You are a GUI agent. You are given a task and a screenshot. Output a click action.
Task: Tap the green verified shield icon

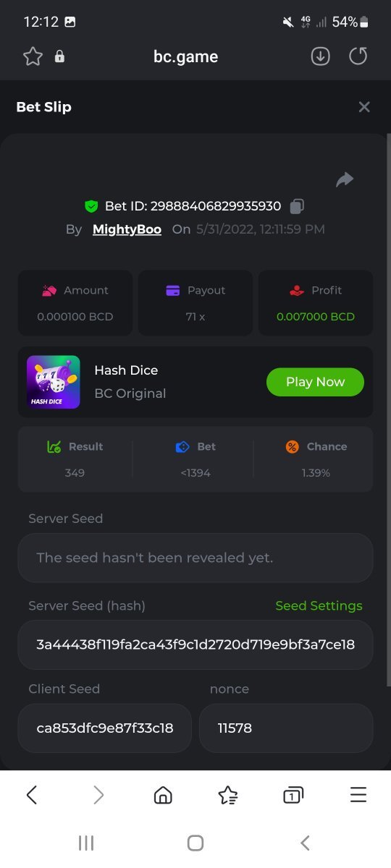91,206
